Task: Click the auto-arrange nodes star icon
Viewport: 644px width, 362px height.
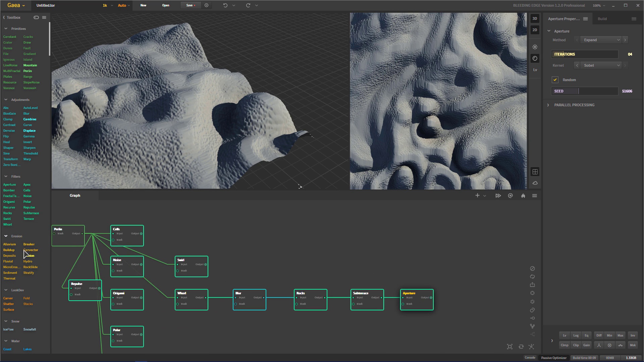Action: [x=531, y=347]
